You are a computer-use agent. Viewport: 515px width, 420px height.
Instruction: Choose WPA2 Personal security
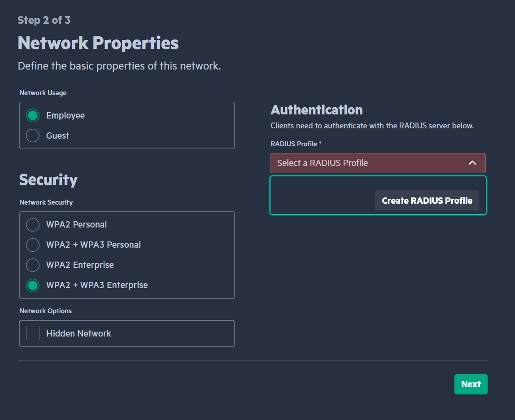(33, 225)
